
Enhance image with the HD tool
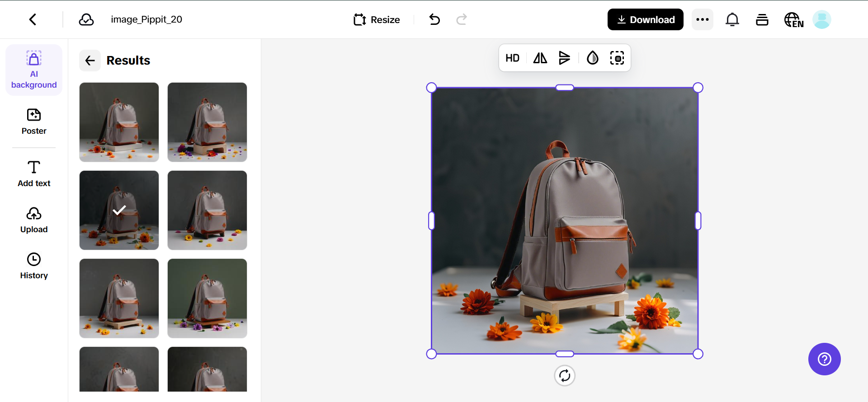513,58
